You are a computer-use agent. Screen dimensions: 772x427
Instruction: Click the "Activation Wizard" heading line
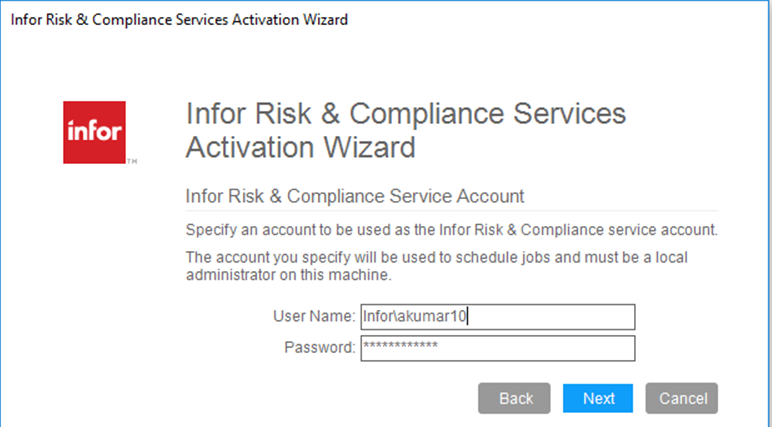(300, 148)
